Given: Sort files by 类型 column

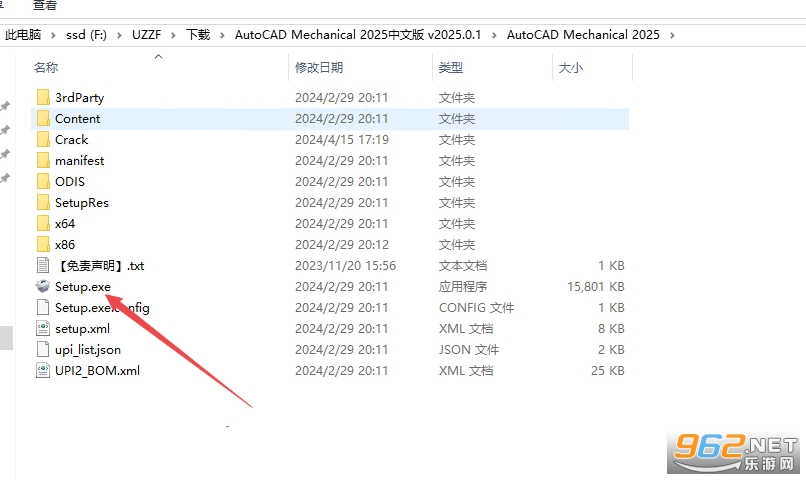Looking at the screenshot, I should click(451, 67).
